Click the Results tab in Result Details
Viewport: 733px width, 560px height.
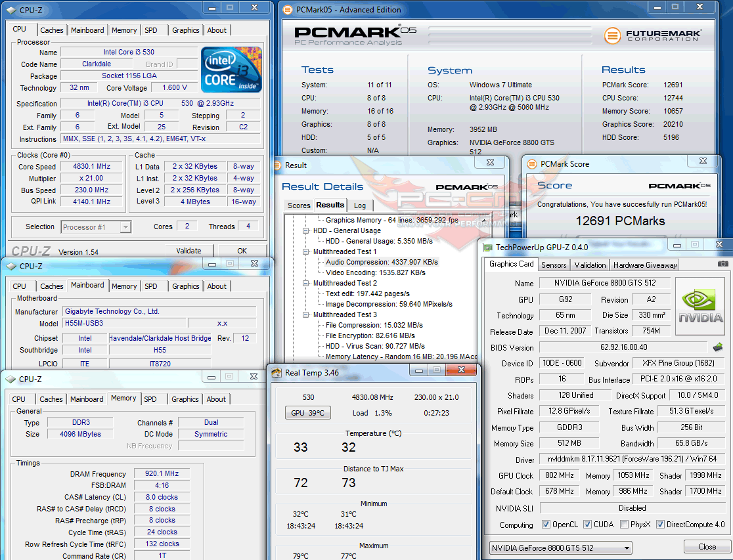[330, 205]
